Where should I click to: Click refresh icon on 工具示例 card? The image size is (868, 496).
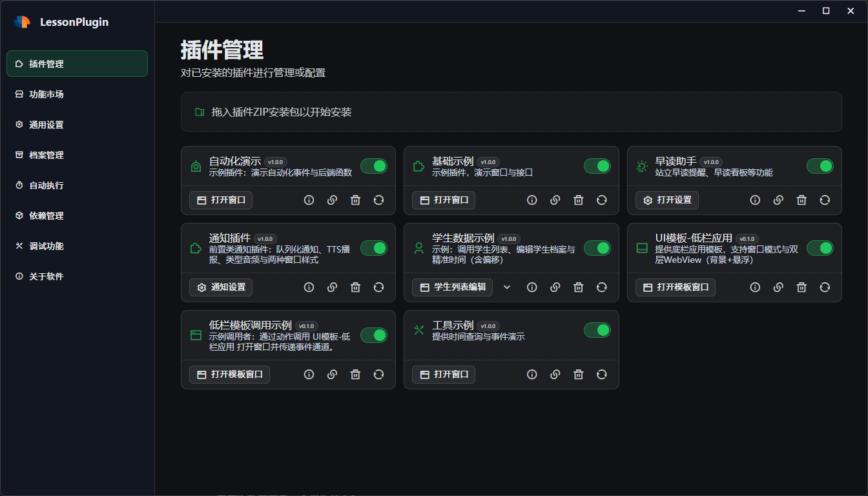602,375
